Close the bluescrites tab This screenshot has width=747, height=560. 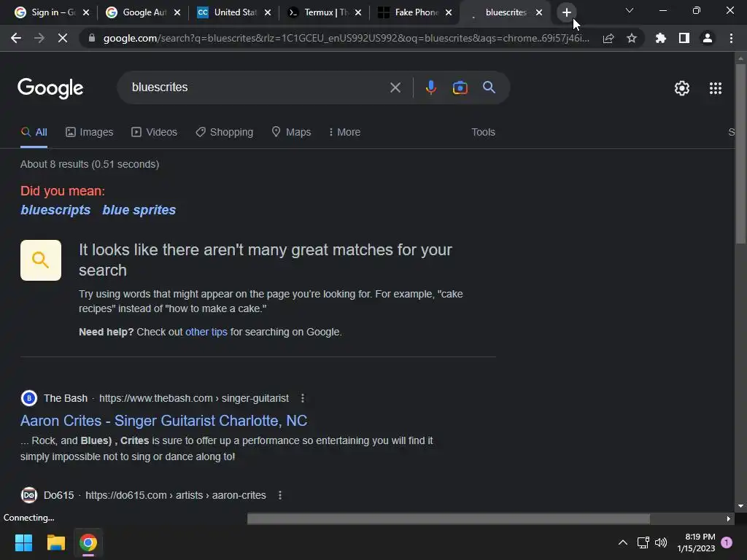(x=539, y=13)
